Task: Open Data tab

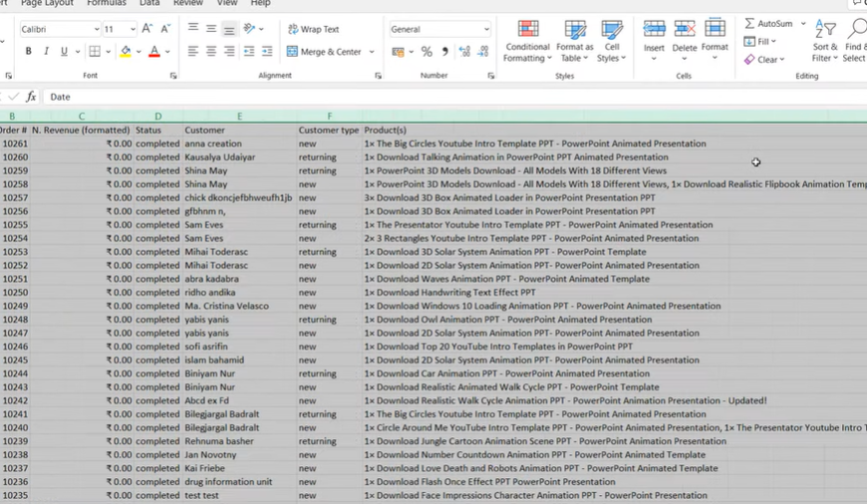Action: click(149, 3)
